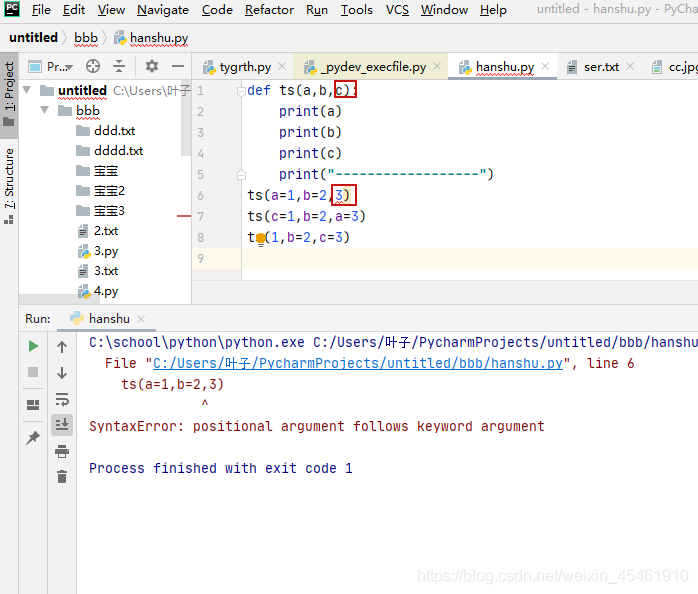Viewport: 698px width, 594px height.
Task: Click the print console icon
Action: [62, 452]
